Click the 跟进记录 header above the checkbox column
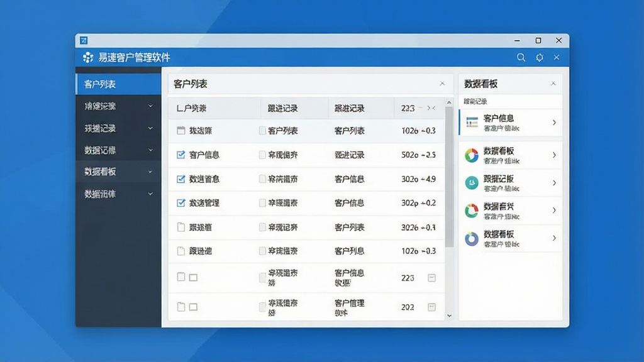The height and width of the screenshot is (362, 644). (282, 108)
